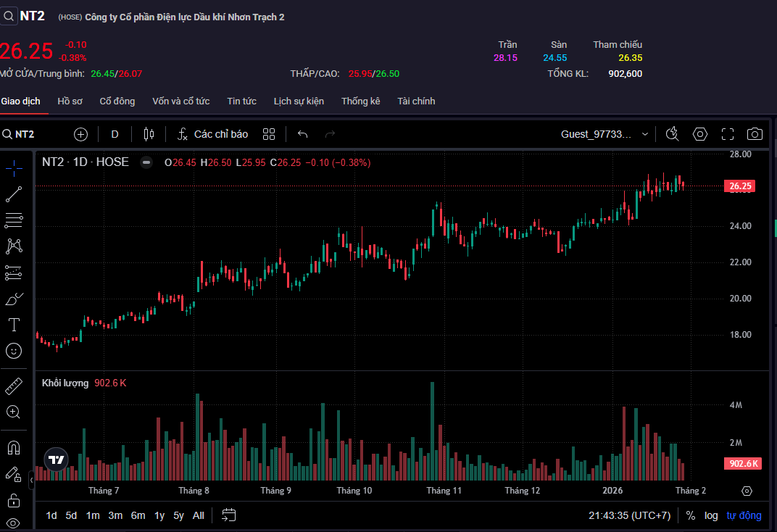Screen dimensions: 777x532
Task: Open candlestick chart type selector
Action: point(149,134)
